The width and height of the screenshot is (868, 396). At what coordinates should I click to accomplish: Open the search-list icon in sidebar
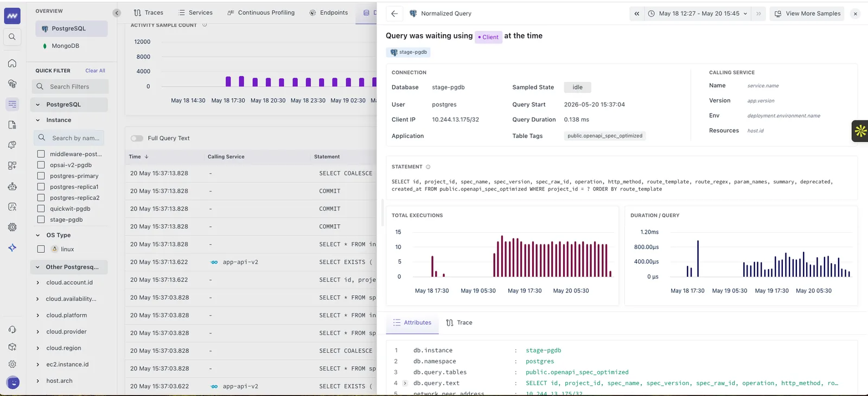point(12,207)
